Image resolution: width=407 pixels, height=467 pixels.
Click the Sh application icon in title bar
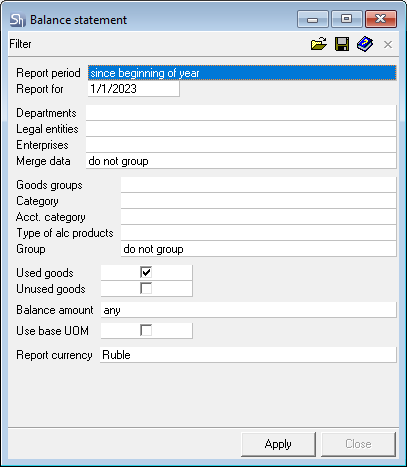(x=17, y=20)
